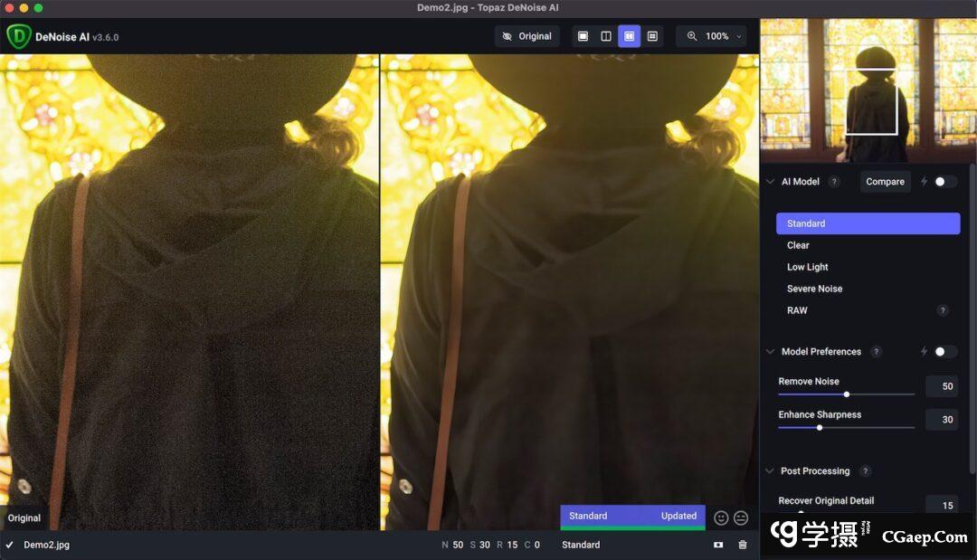Open help for AI Model section
977x560 pixels.
pos(834,182)
